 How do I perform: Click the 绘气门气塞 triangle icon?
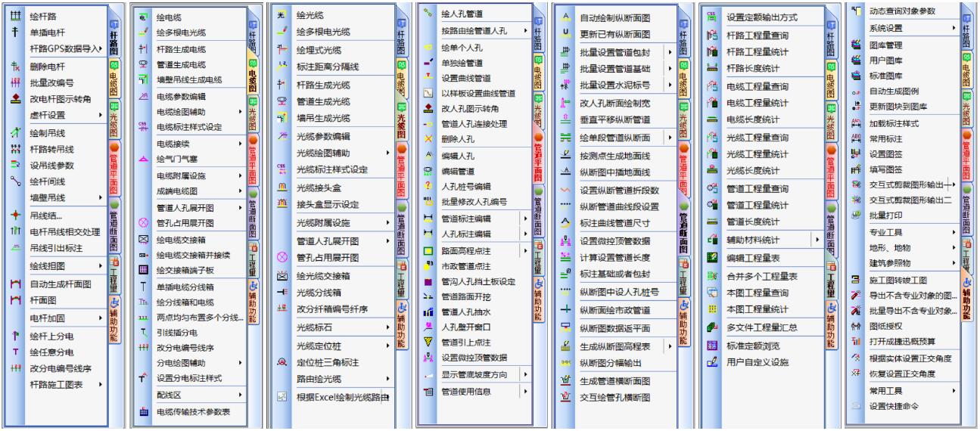[x=143, y=159]
